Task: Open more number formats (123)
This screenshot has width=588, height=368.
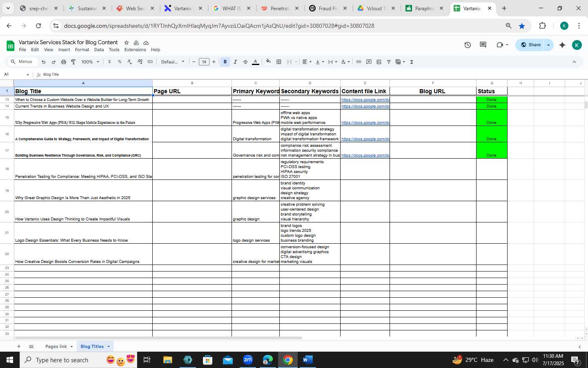Action: pos(150,62)
